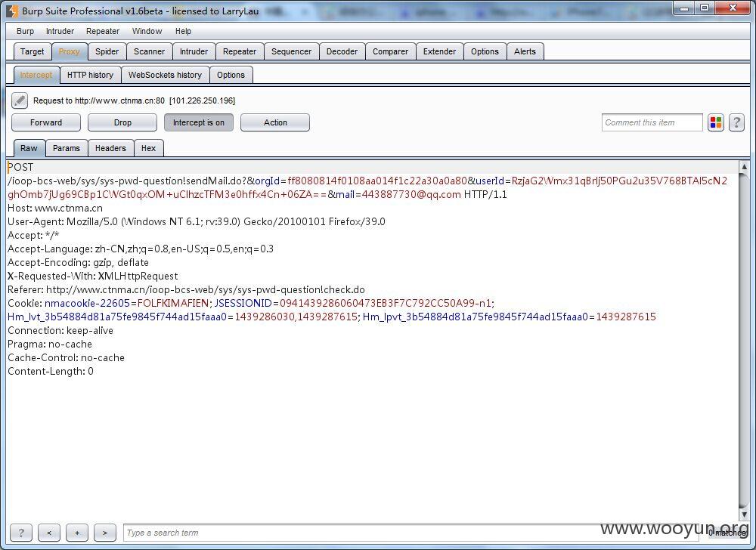756x550 pixels.
Task: Click the Referer header line
Action: [x=186, y=289]
